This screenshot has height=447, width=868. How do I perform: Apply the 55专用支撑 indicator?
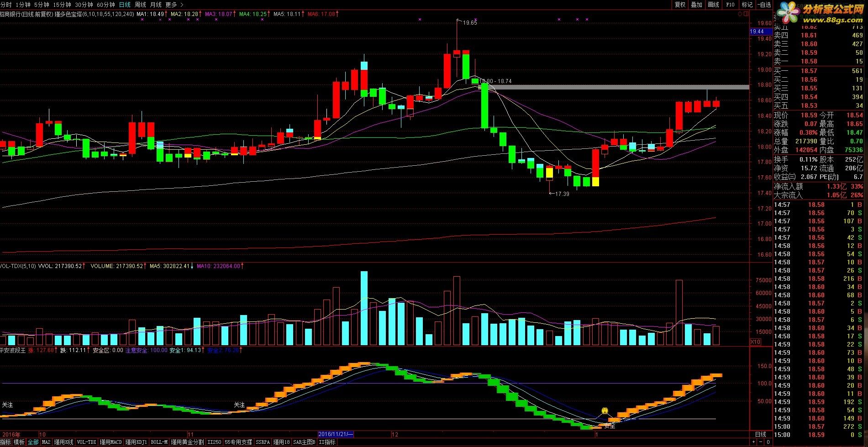click(238, 442)
